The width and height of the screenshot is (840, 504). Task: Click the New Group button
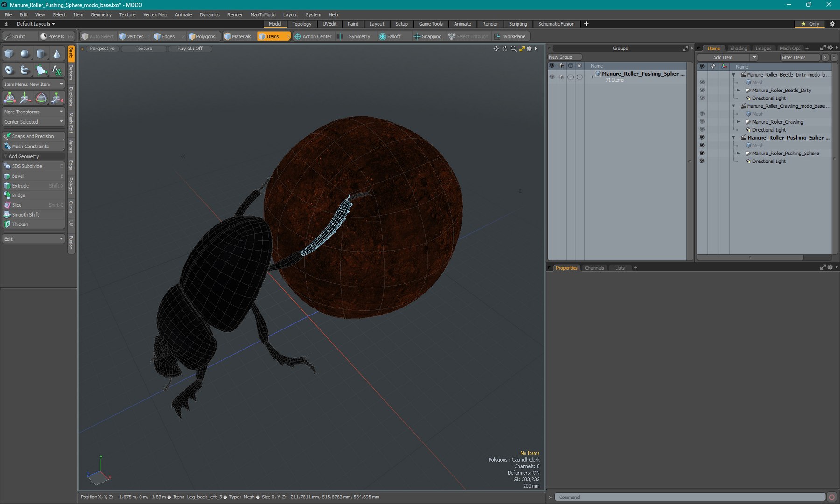(x=564, y=57)
